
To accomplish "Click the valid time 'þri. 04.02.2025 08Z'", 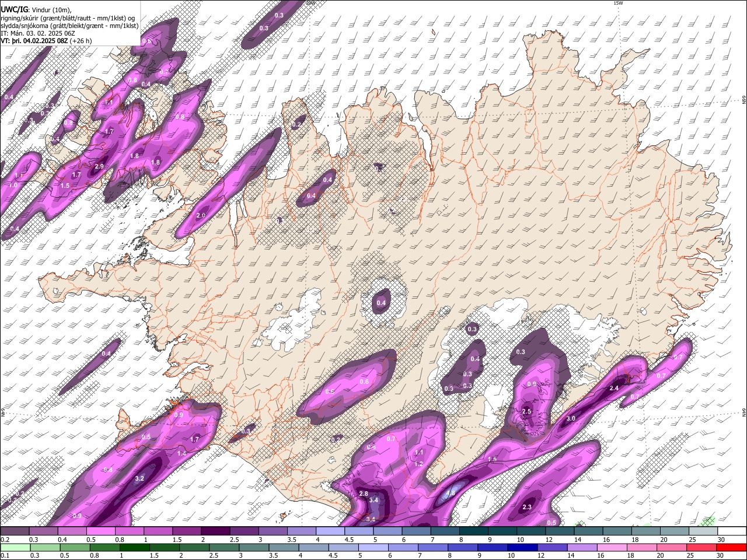I will click(x=40, y=41).
